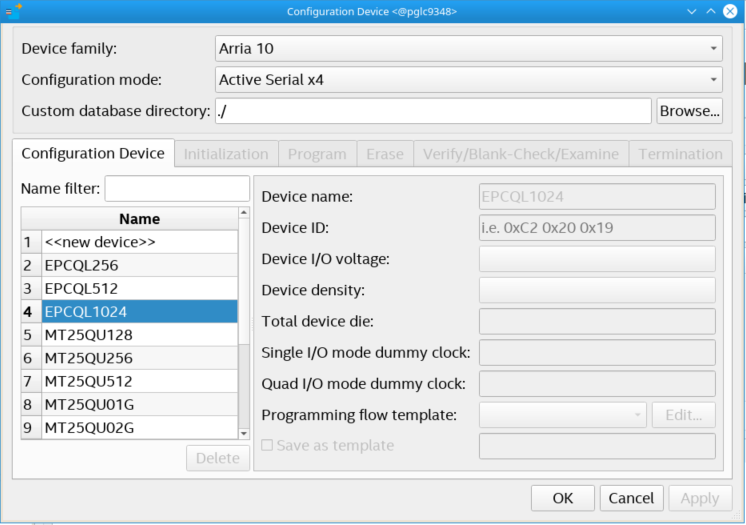Choose MT25QU512 from the device list
This screenshot has height=525, width=746.
pos(139,381)
